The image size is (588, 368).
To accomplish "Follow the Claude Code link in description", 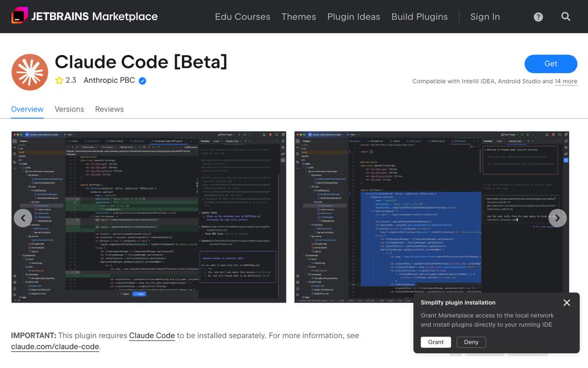I will click(x=152, y=335).
